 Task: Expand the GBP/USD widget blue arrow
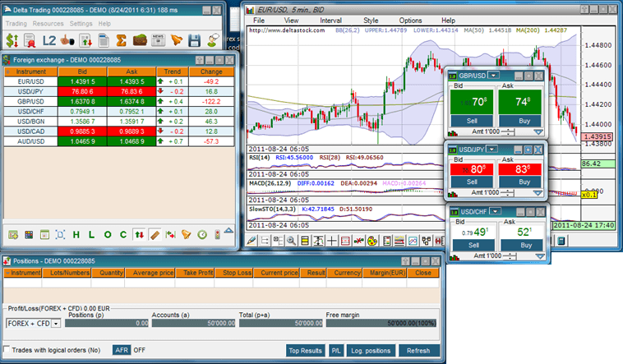tap(538, 132)
